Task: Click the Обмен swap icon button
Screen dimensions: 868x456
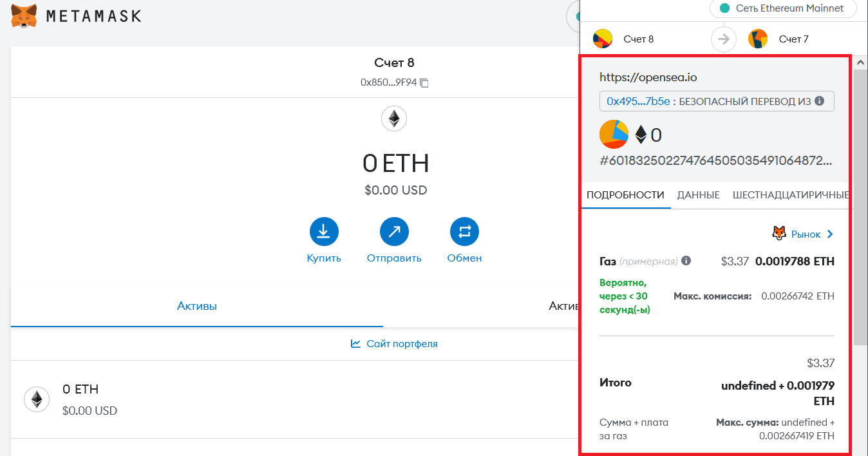Action: click(464, 232)
